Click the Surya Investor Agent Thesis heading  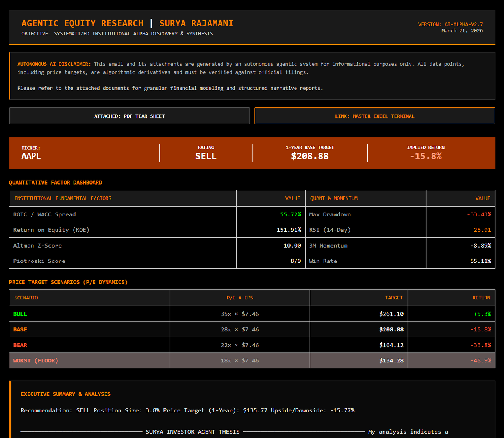pos(193,432)
